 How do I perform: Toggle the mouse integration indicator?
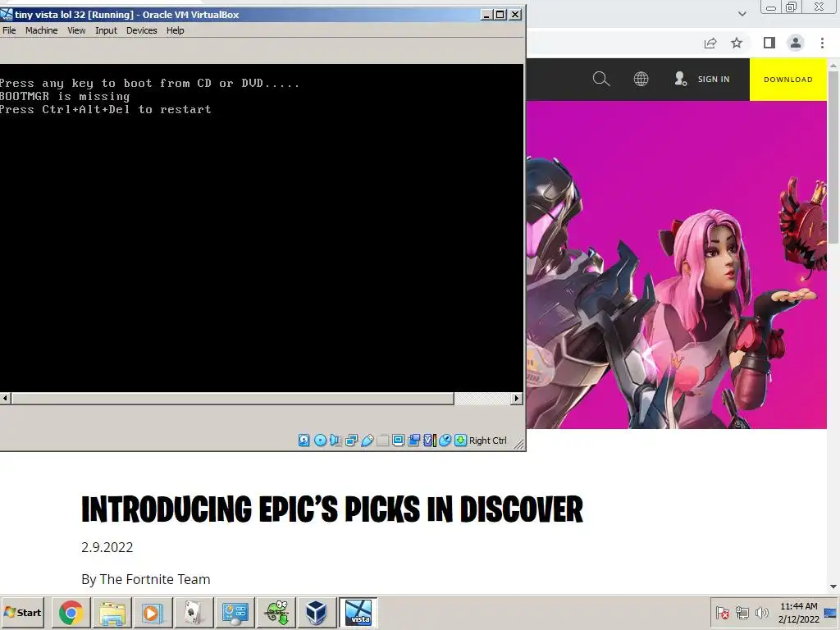pyautogui.click(x=445, y=441)
